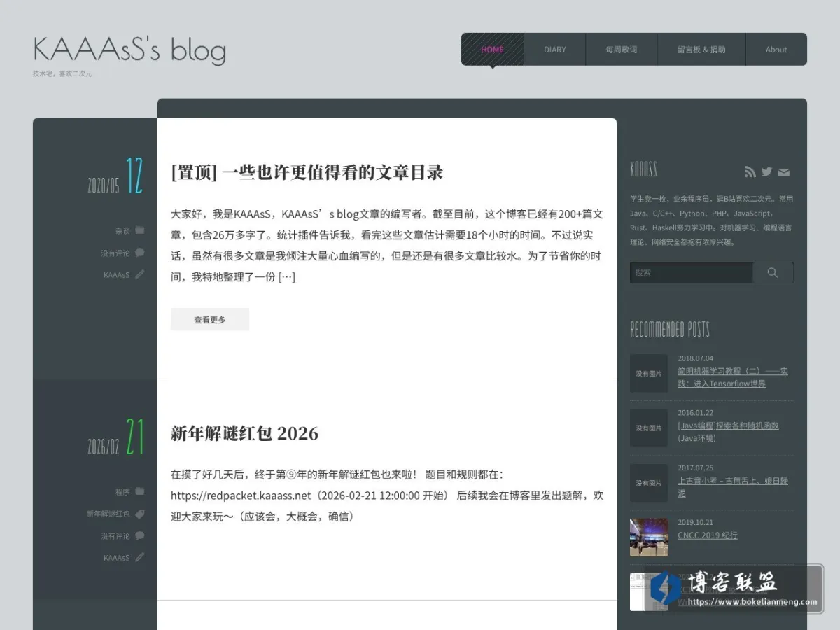
Task: Open the Twitter bird icon
Action: pyautogui.click(x=766, y=171)
